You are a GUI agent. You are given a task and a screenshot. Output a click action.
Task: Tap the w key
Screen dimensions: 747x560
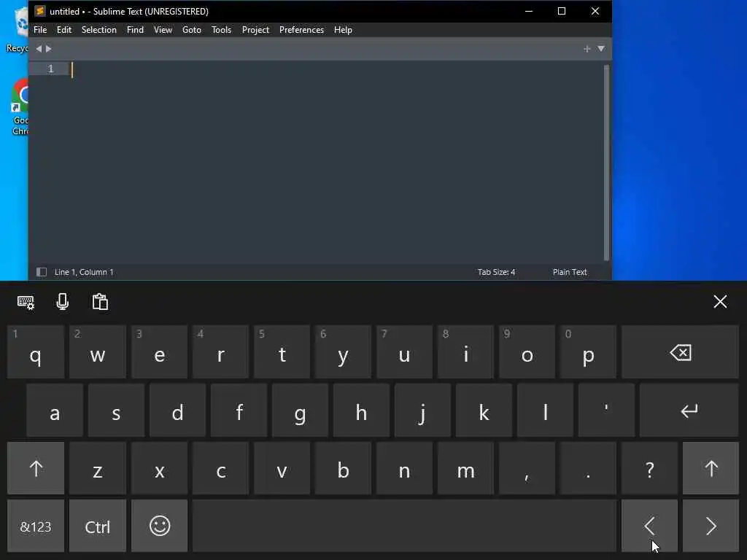pyautogui.click(x=98, y=352)
